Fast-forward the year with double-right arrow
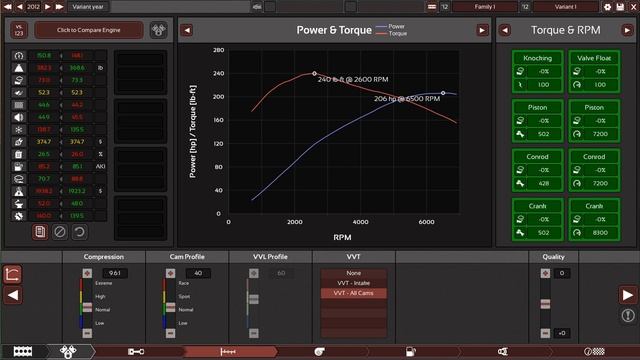 tap(60, 7)
